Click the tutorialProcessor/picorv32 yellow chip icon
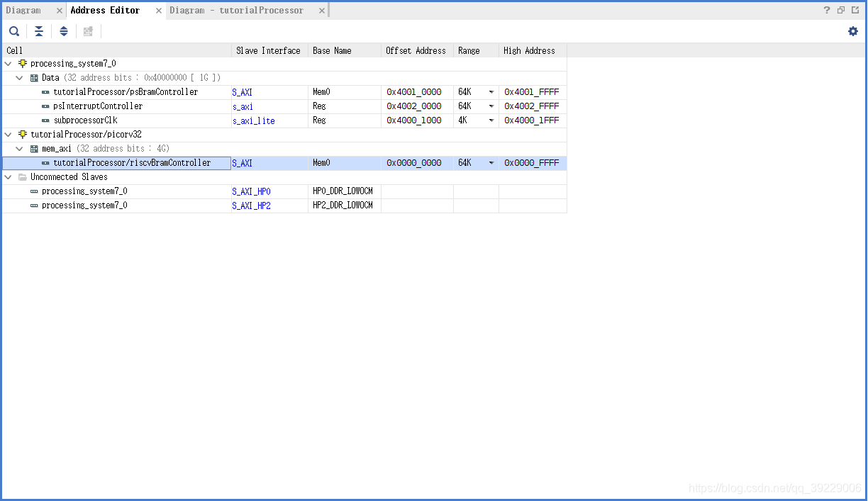The height and width of the screenshot is (501, 868). pyautogui.click(x=23, y=135)
